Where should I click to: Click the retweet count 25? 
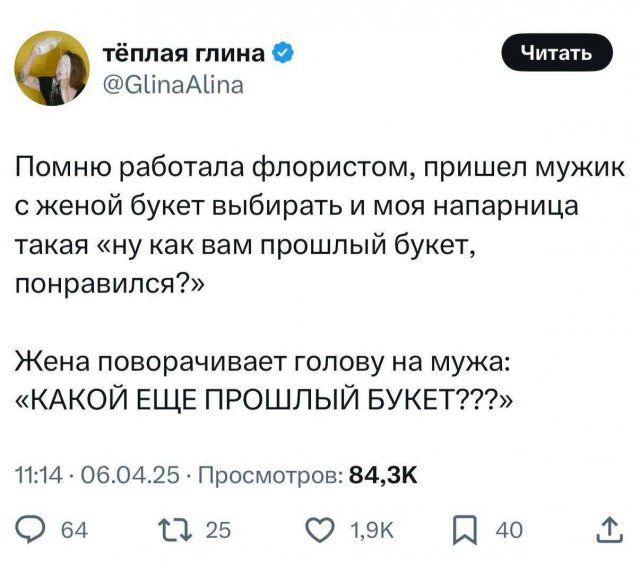point(224,531)
